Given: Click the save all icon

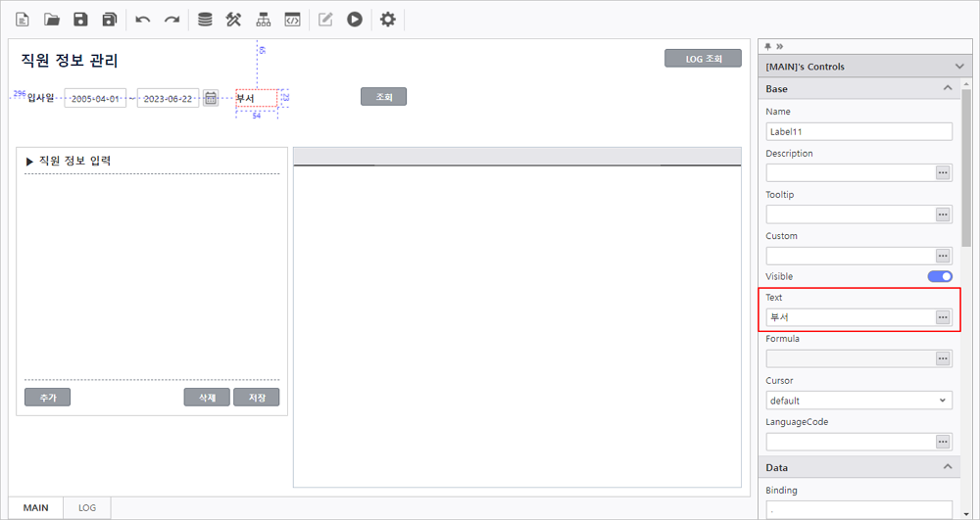Looking at the screenshot, I should point(110,20).
